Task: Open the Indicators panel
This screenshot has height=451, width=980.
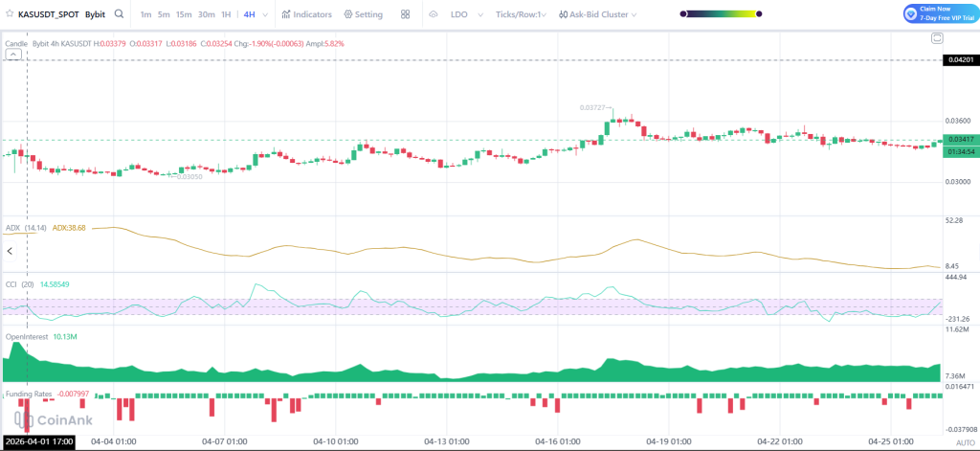Action: coord(307,14)
